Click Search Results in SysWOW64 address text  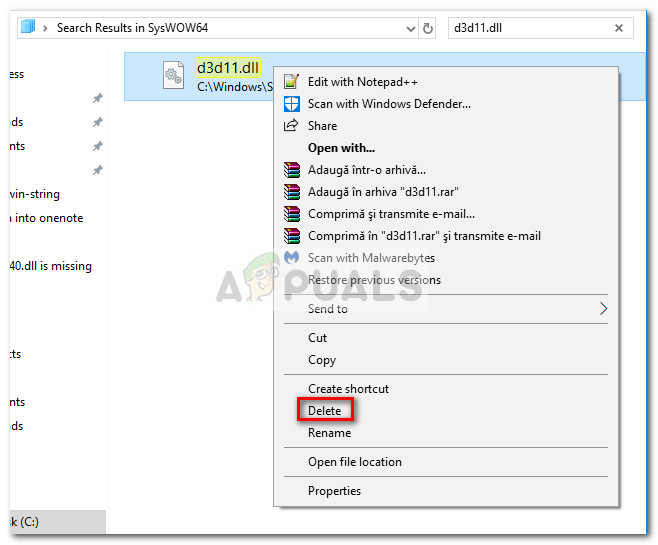(132, 28)
